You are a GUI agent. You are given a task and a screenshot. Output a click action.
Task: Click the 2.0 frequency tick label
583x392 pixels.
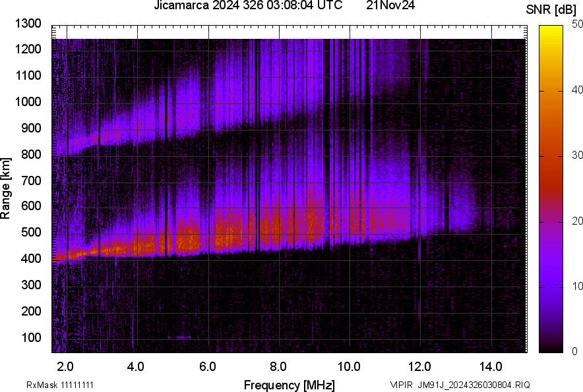click(x=65, y=366)
